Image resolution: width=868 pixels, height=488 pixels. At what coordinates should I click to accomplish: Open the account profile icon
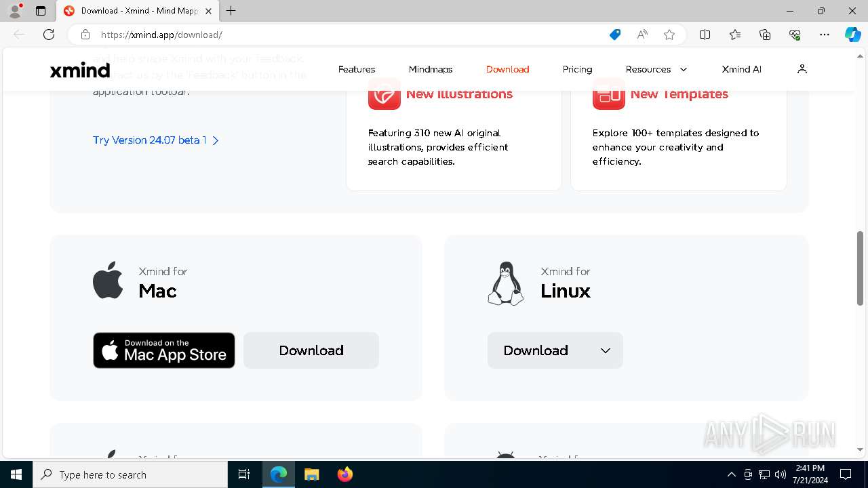[x=802, y=69]
